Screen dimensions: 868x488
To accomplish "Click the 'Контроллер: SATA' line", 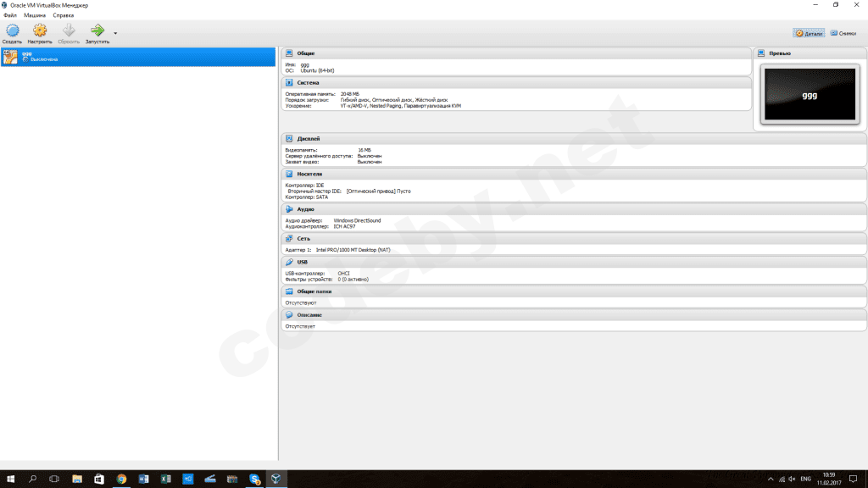I will click(x=307, y=197).
